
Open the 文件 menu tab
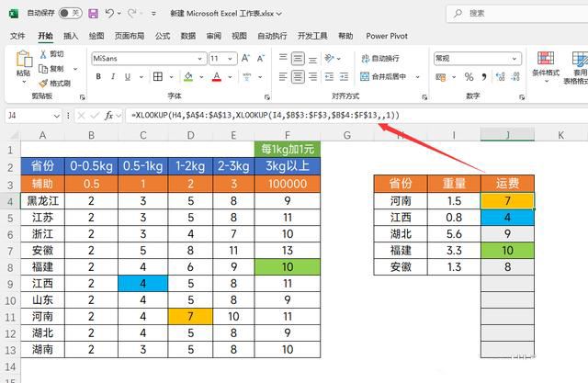pos(17,36)
